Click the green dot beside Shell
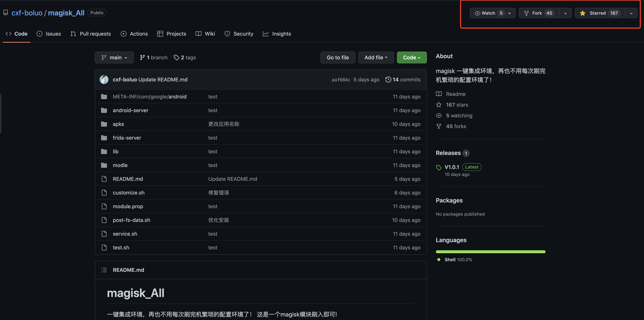Image resolution: width=644 pixels, height=320 pixels. coord(438,260)
